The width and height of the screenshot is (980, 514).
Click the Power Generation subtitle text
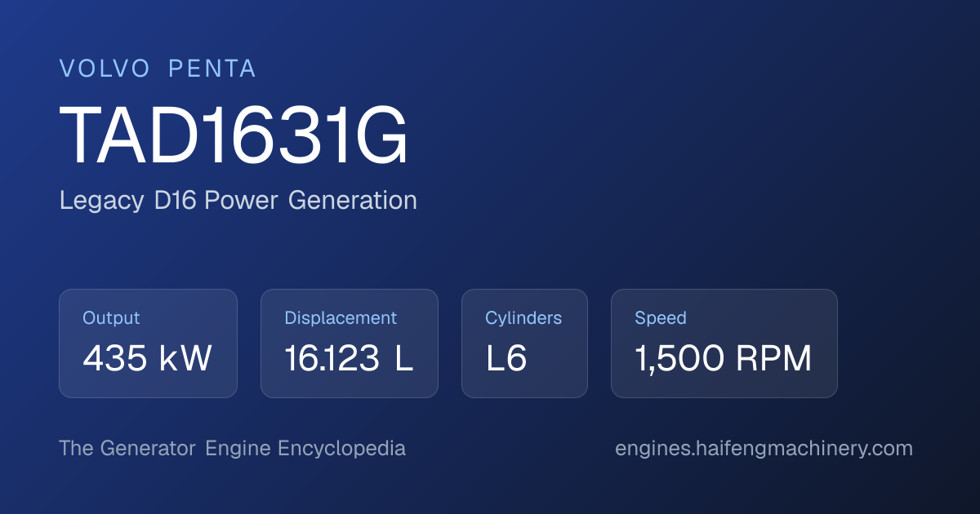tap(310, 201)
